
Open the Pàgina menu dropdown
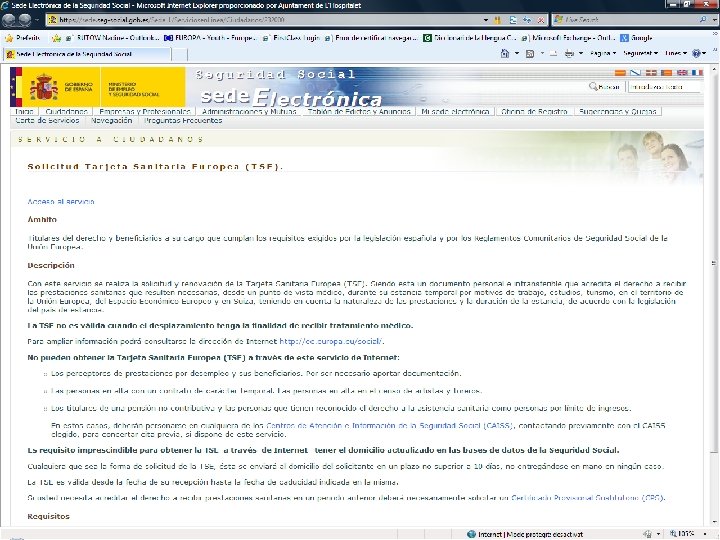(x=603, y=53)
